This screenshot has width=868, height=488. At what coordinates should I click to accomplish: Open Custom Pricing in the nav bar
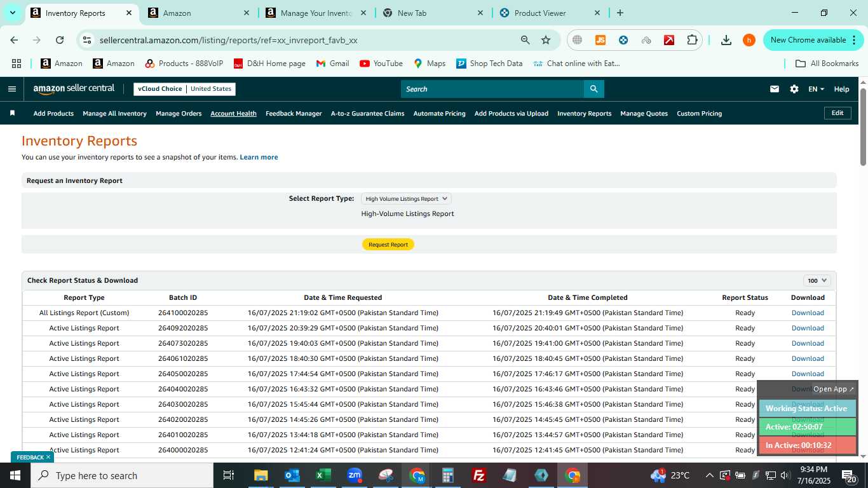pyautogui.click(x=699, y=113)
